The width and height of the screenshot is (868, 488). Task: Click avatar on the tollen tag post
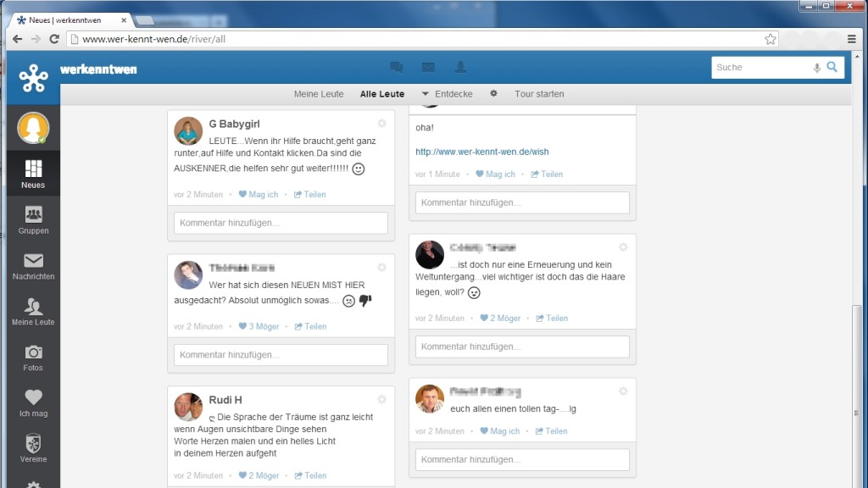(430, 399)
